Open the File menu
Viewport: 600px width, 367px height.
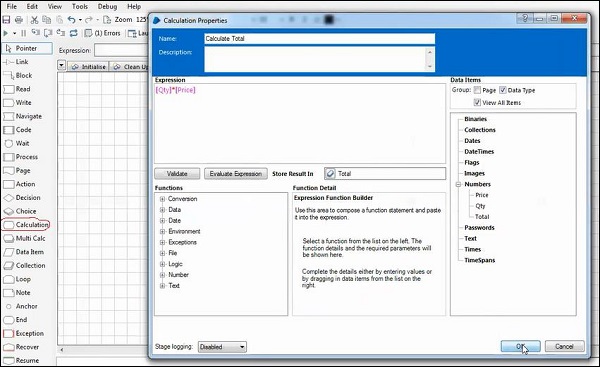click(11, 7)
